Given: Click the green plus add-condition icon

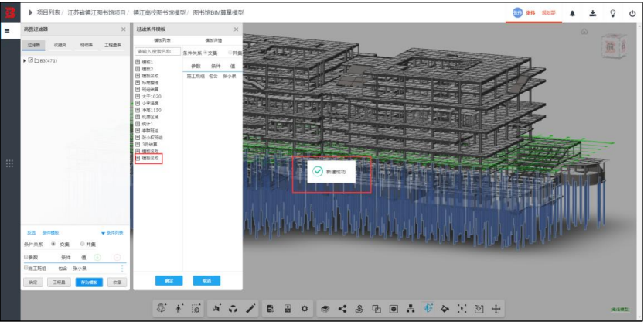Looking at the screenshot, I should click(97, 258).
